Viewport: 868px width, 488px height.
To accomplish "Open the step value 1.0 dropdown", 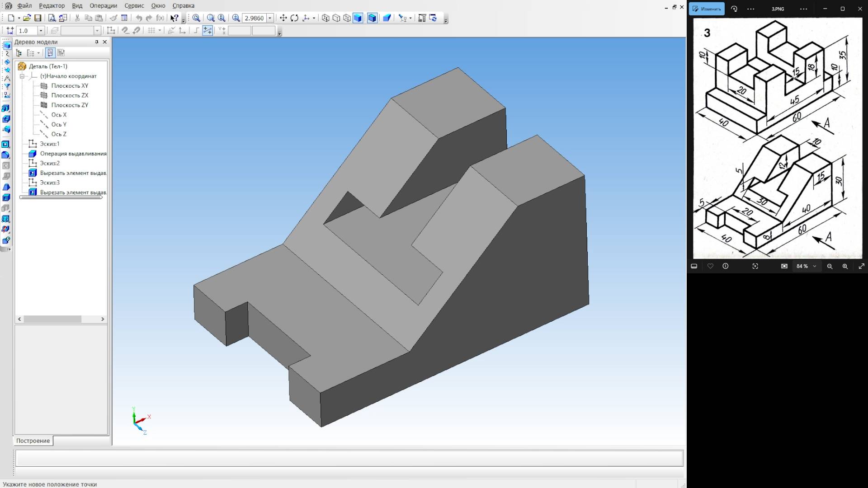I will click(41, 31).
